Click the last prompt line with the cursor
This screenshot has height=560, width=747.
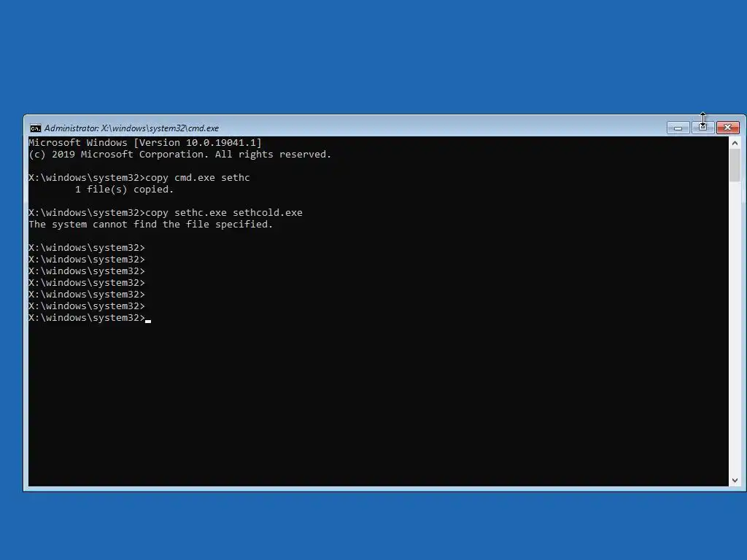[90, 318]
